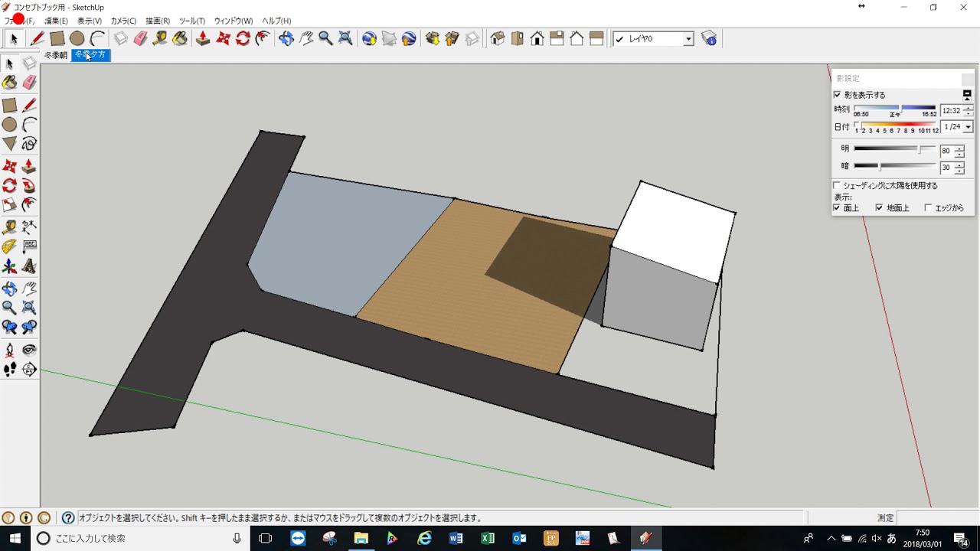Open the 表示(V) menu
The width and height of the screenshot is (980, 551).
[89, 21]
